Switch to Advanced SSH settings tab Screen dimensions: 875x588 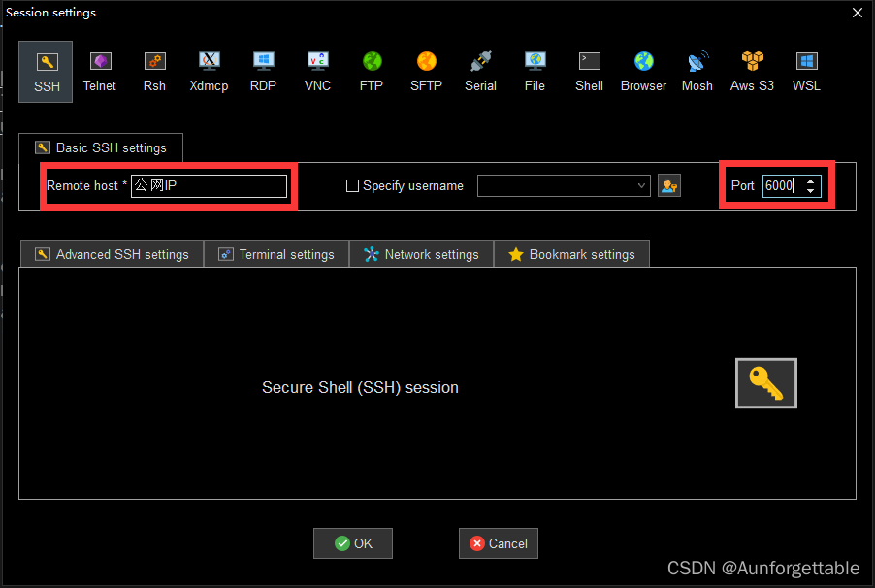tap(113, 254)
